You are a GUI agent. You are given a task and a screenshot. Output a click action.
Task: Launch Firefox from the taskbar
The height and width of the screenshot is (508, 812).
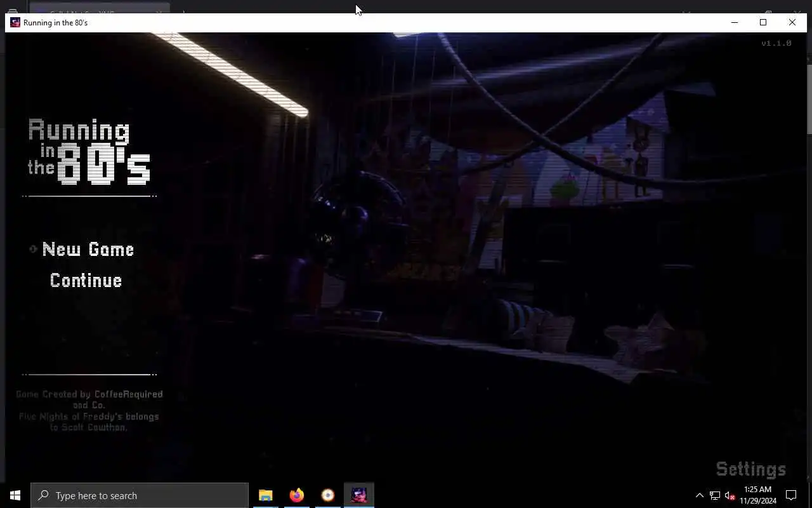coord(297,495)
